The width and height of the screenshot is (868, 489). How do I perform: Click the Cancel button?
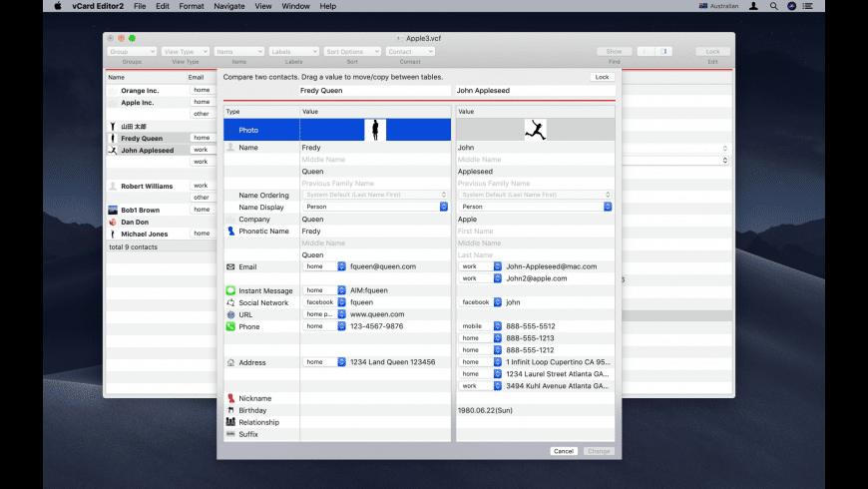point(564,451)
